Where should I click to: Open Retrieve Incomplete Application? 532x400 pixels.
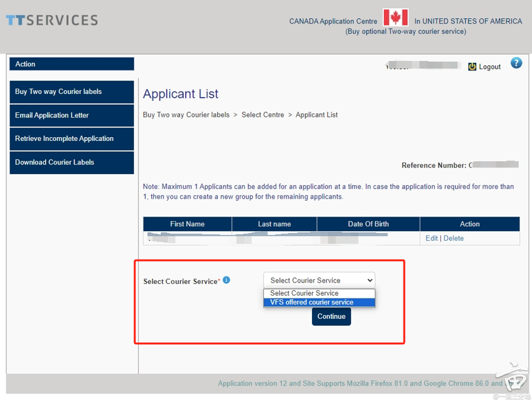click(x=72, y=138)
